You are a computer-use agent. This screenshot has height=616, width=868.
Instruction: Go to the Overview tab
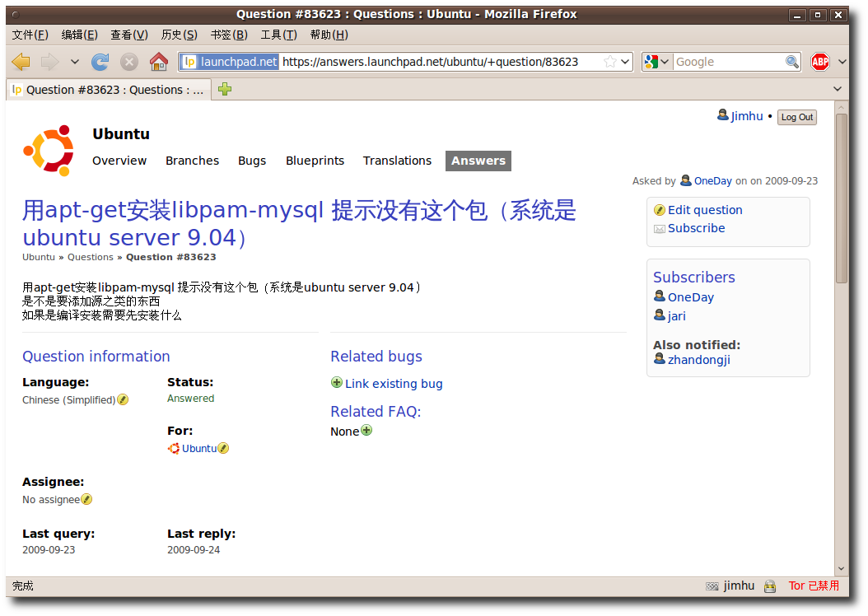click(119, 161)
